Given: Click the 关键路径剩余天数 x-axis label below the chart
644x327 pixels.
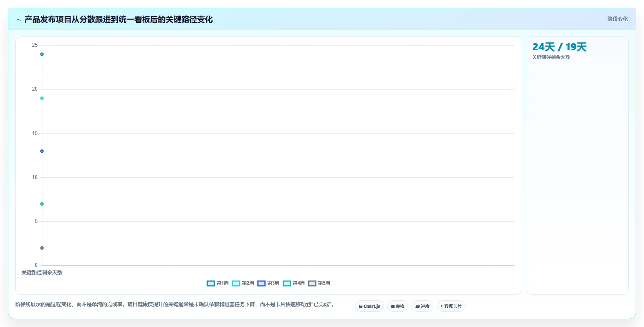Looking at the screenshot, I should (42, 272).
